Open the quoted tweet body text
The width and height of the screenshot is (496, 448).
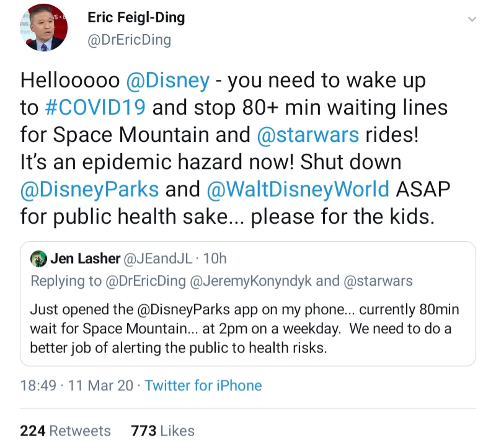pos(244,328)
